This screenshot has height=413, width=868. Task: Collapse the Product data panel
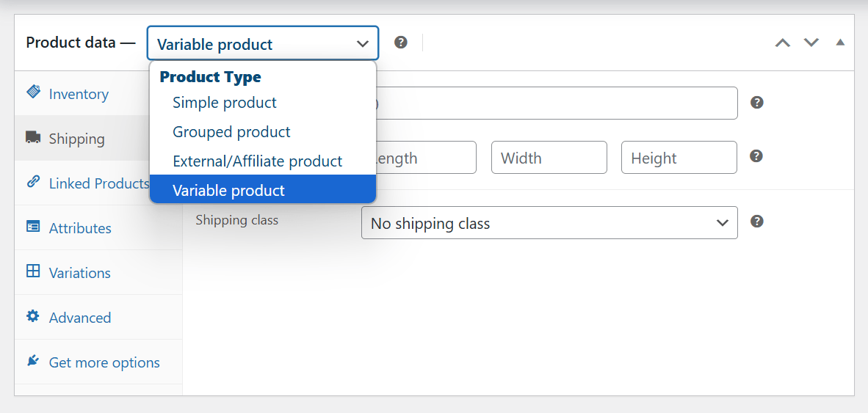(840, 43)
